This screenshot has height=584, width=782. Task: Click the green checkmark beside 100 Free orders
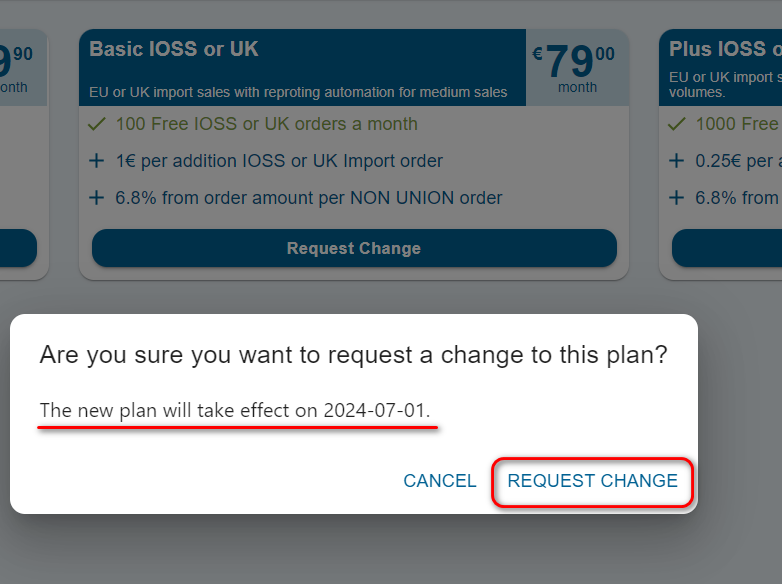(97, 124)
